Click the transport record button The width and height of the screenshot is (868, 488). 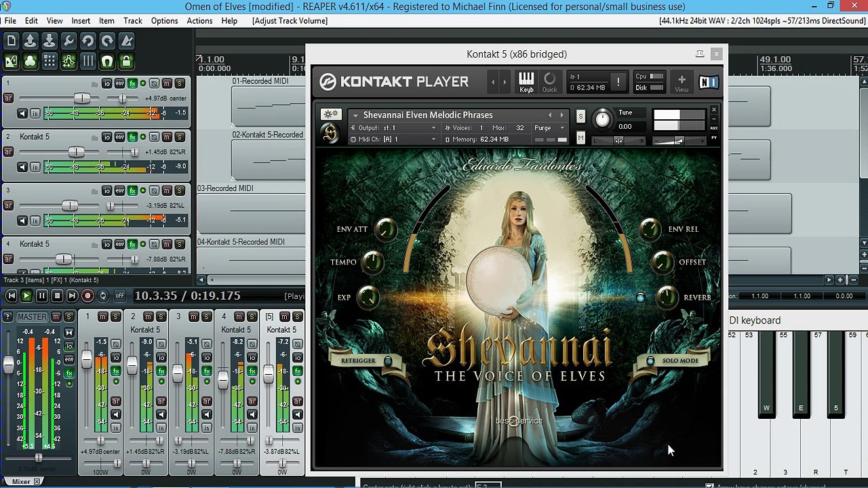[x=87, y=296]
